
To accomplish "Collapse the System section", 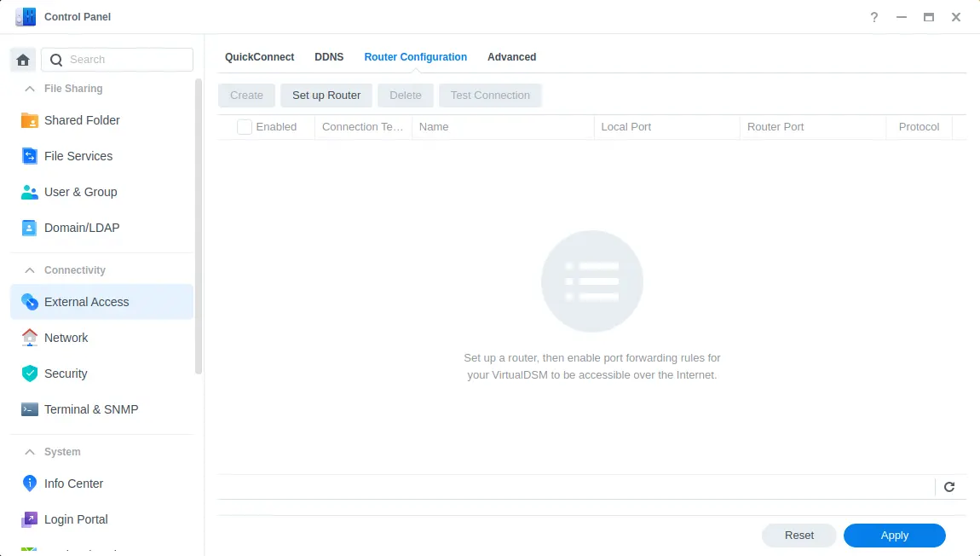I will (x=29, y=452).
